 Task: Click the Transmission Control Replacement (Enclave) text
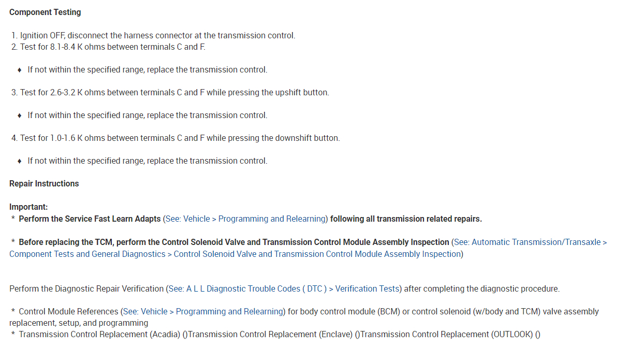(x=271, y=335)
